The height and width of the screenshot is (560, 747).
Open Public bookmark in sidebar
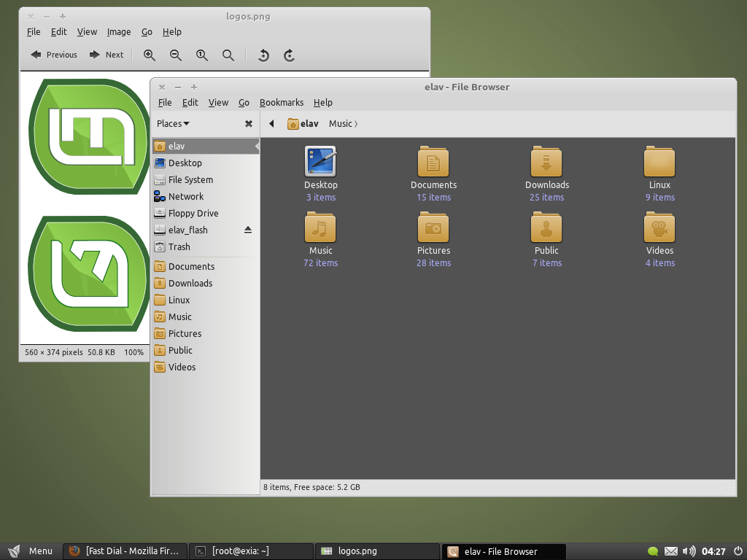click(x=206, y=351)
